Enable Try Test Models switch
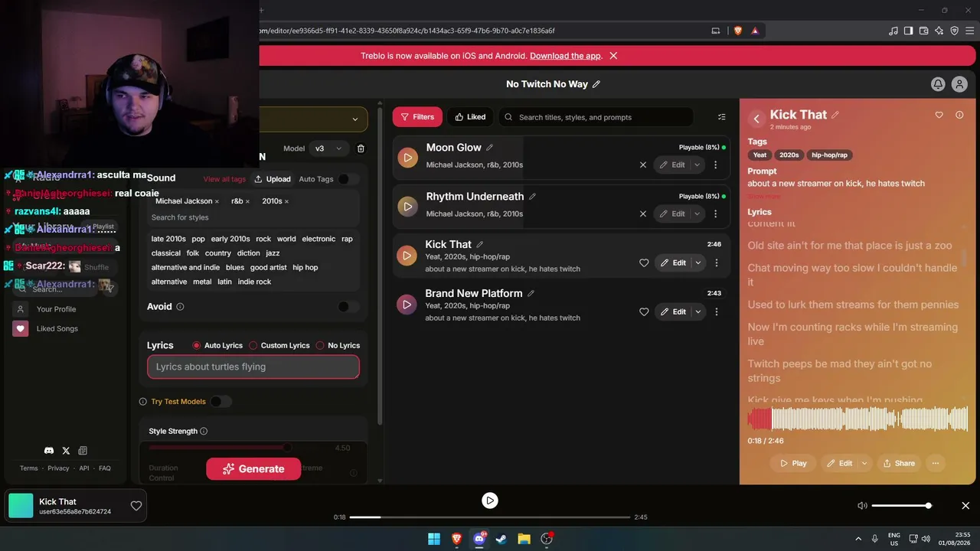 220,402
